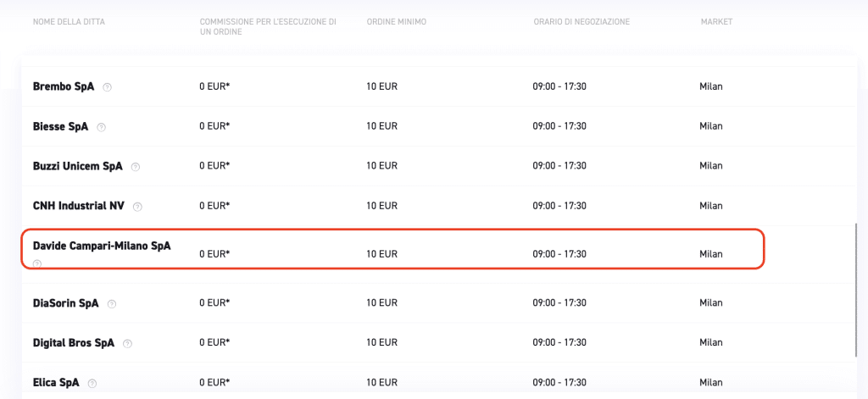Click the Market column header
The height and width of the screenshot is (399, 868).
715,22
